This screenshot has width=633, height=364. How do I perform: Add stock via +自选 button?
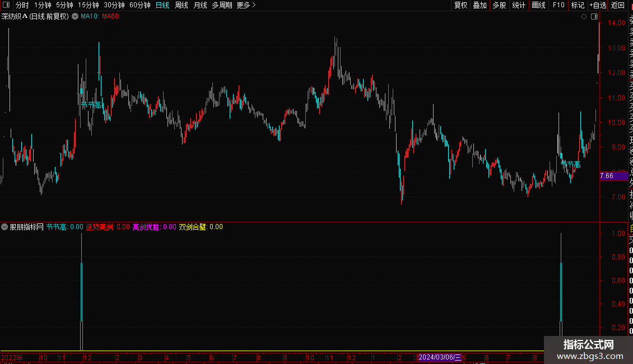[x=598, y=5]
